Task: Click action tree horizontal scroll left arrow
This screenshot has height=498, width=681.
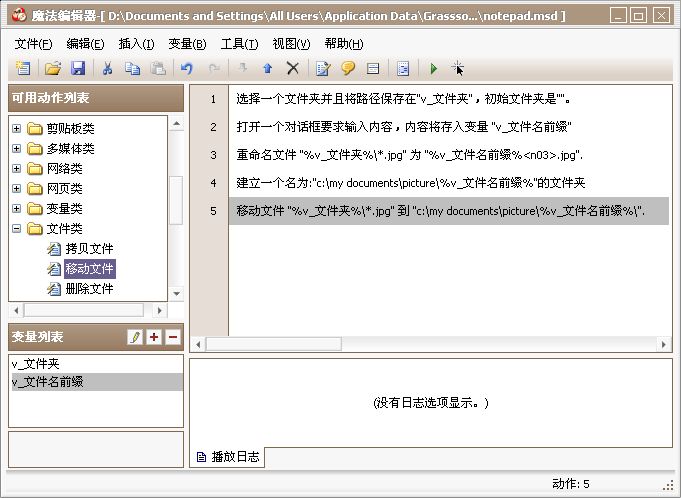Action: (16, 310)
